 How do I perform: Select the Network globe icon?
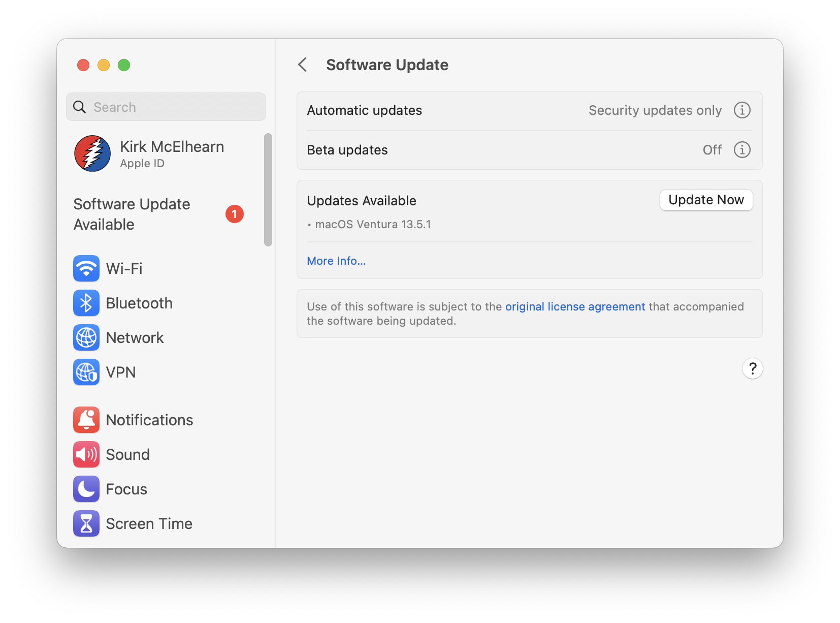[x=86, y=337]
